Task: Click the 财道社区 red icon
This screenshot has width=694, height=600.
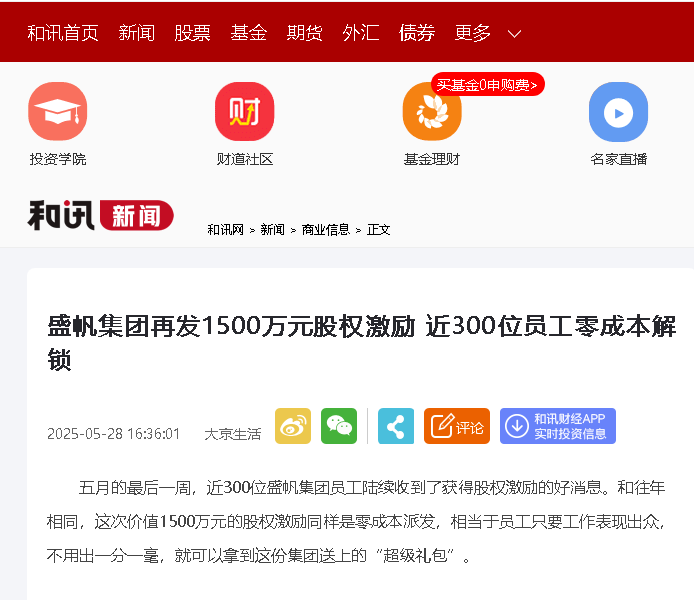Action: [244, 112]
